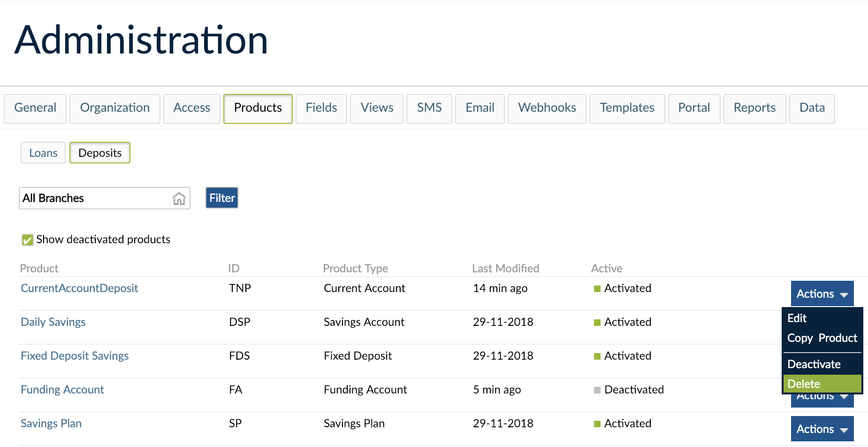Select Deactivate in the open Actions menu
The width and height of the screenshot is (868, 447).
(x=814, y=364)
